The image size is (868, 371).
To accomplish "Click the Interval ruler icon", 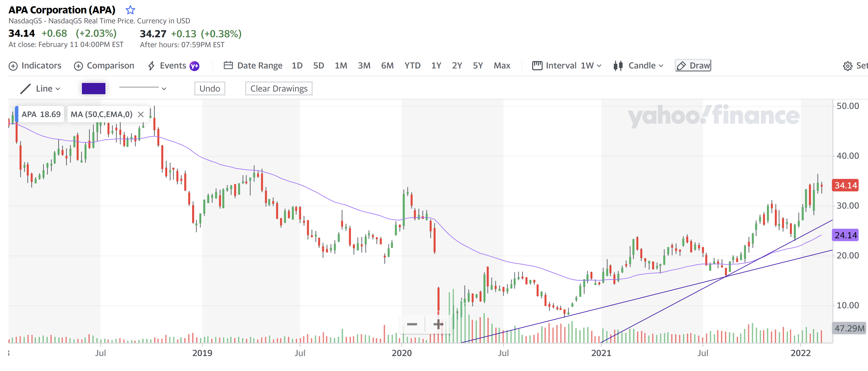I will (537, 65).
